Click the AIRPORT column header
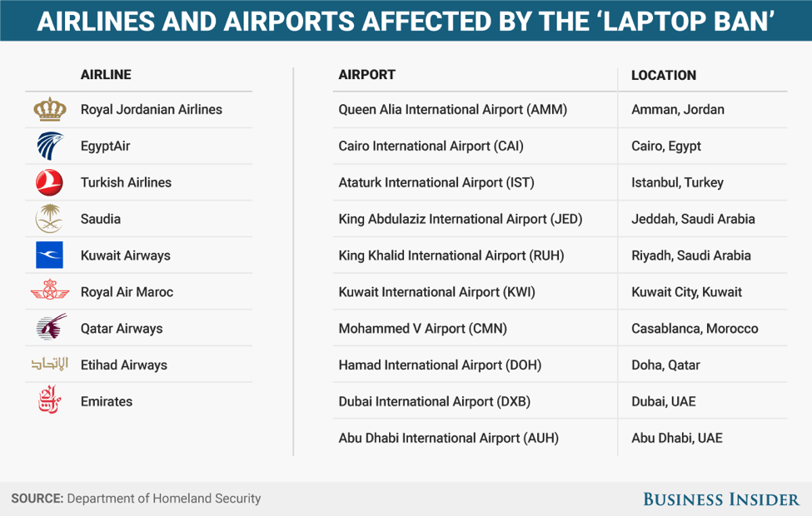 366,75
